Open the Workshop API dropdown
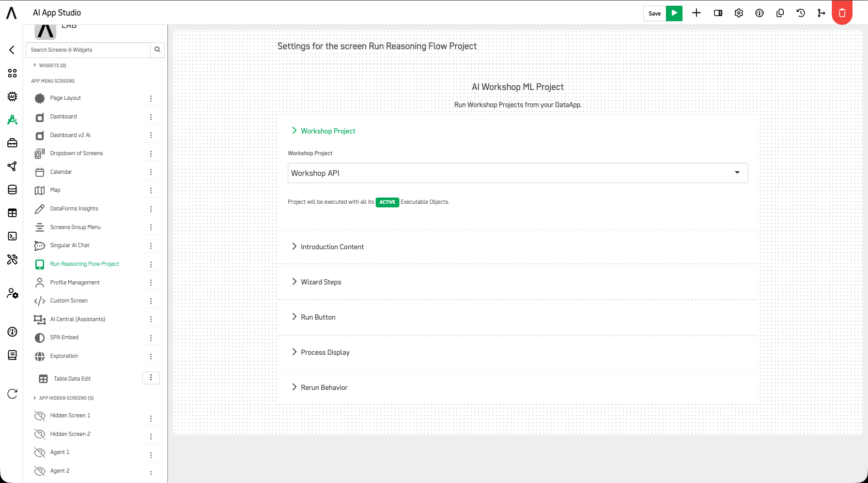Image resolution: width=868 pixels, height=483 pixels. pos(518,173)
